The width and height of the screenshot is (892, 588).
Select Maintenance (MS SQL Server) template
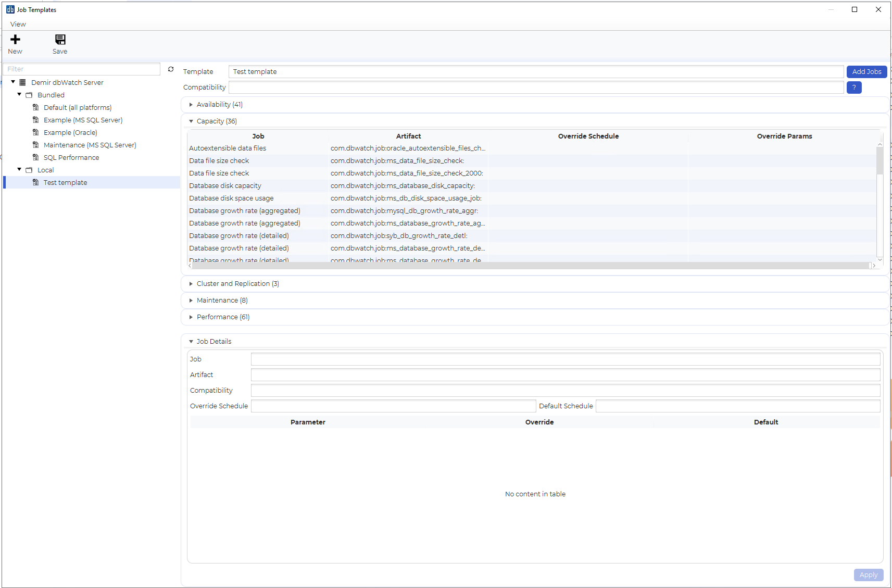click(90, 145)
